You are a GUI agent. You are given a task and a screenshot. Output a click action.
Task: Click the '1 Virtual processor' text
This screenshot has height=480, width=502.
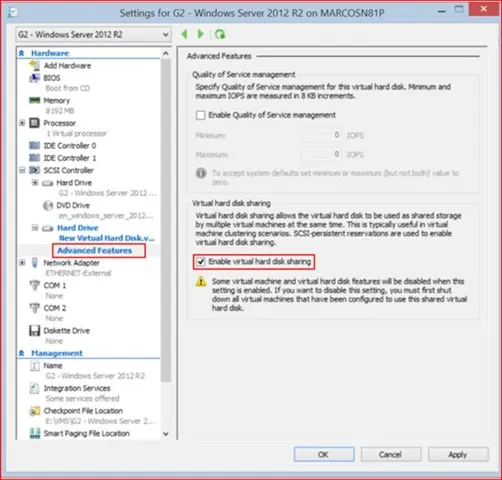tap(76, 134)
